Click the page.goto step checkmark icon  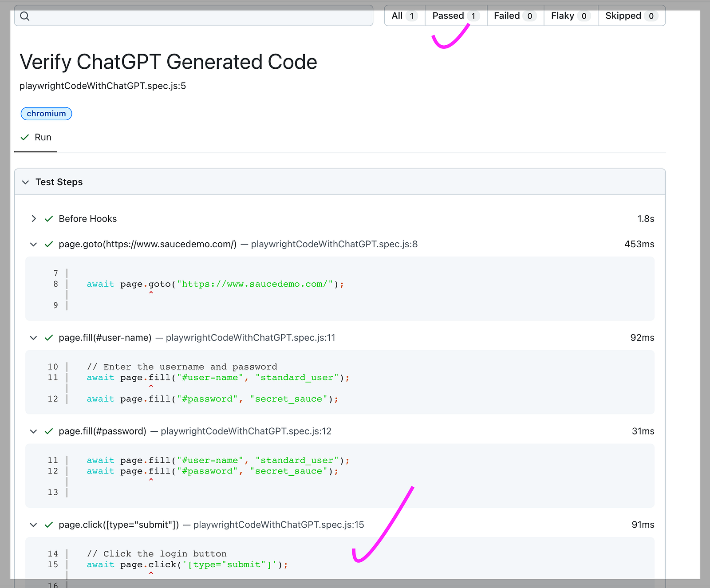pyautogui.click(x=49, y=244)
